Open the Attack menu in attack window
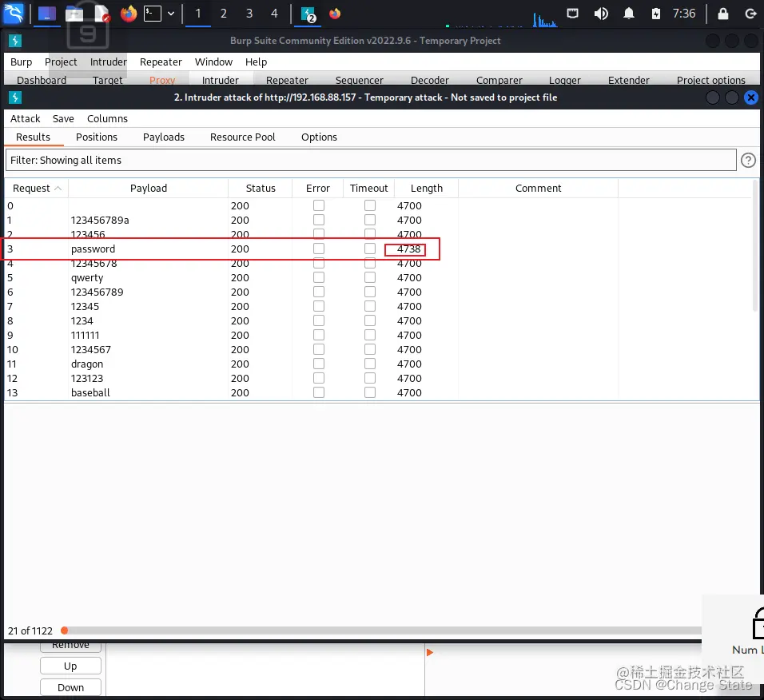Image resolution: width=764 pixels, height=700 pixels. point(26,118)
